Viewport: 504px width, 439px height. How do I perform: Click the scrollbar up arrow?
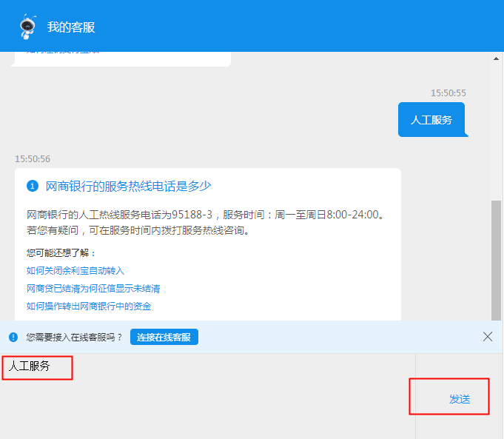[x=496, y=58]
